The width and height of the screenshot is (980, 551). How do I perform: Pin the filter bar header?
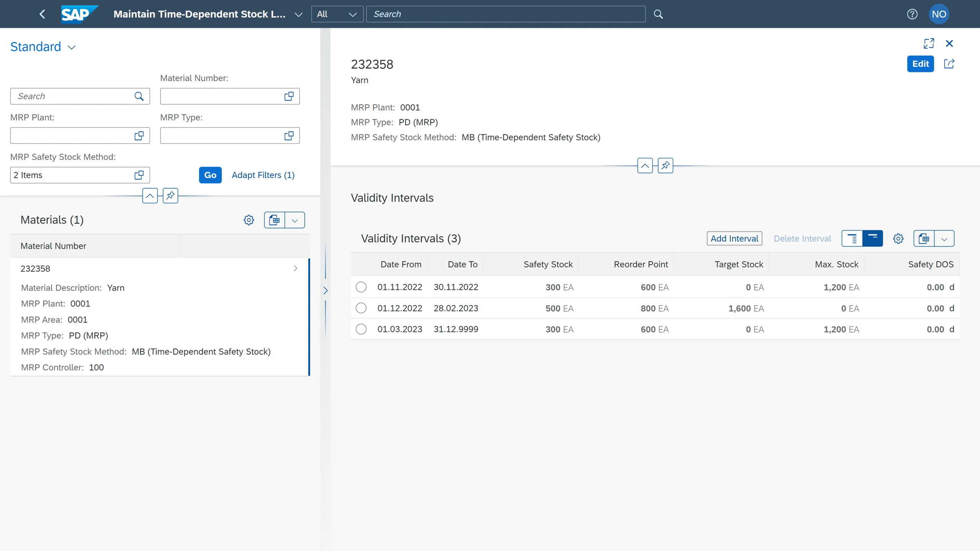point(170,196)
